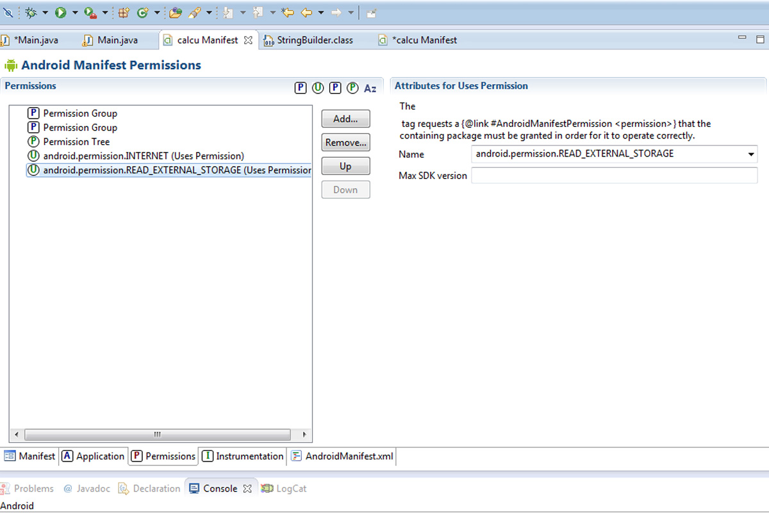Sort permissions alphabetically with Az icon

[370, 88]
